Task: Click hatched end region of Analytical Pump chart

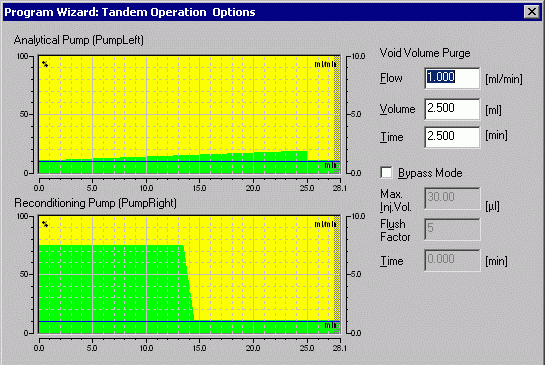Action: [337, 114]
